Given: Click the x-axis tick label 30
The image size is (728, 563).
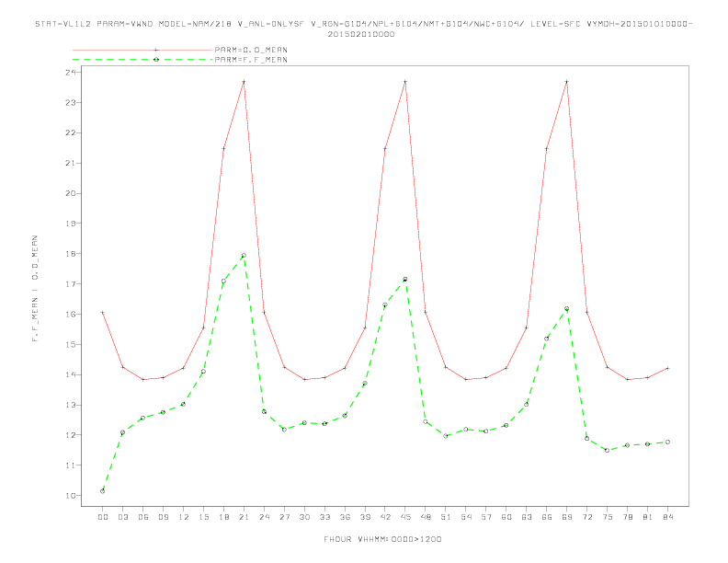Looking at the screenshot, I should (x=304, y=517).
